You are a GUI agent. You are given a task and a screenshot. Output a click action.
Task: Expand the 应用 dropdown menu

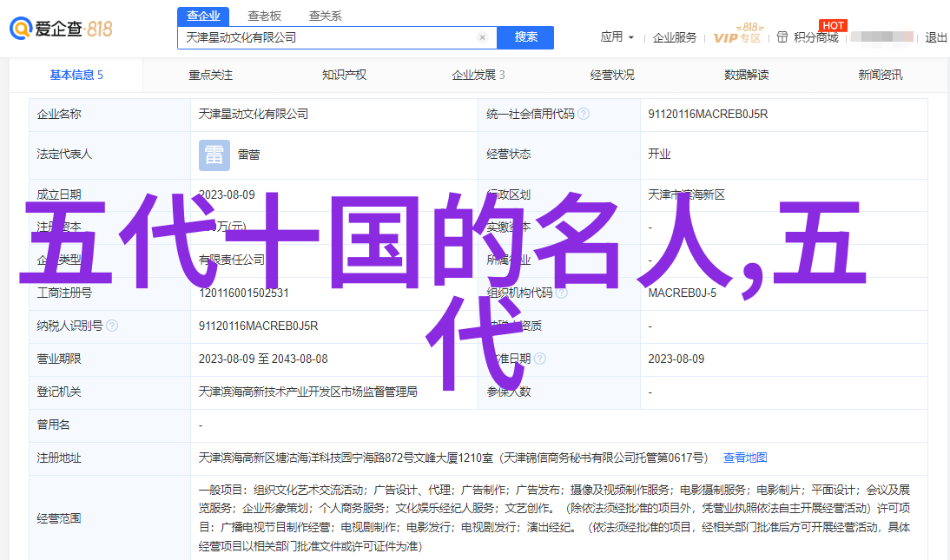click(x=617, y=37)
